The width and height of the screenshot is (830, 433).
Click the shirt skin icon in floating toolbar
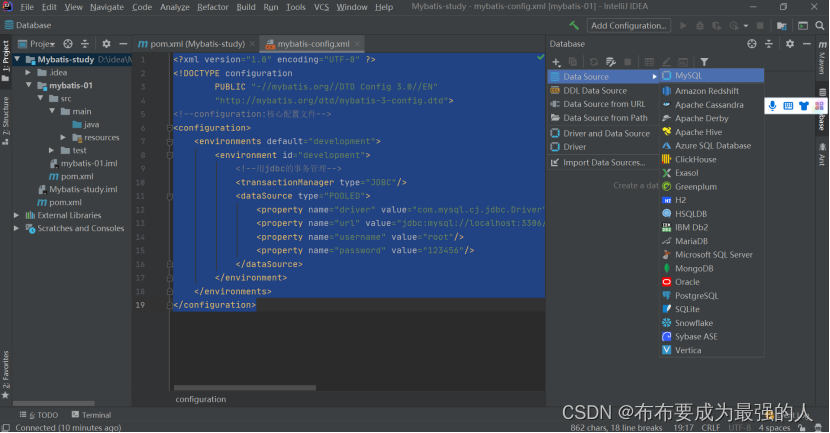(x=804, y=106)
